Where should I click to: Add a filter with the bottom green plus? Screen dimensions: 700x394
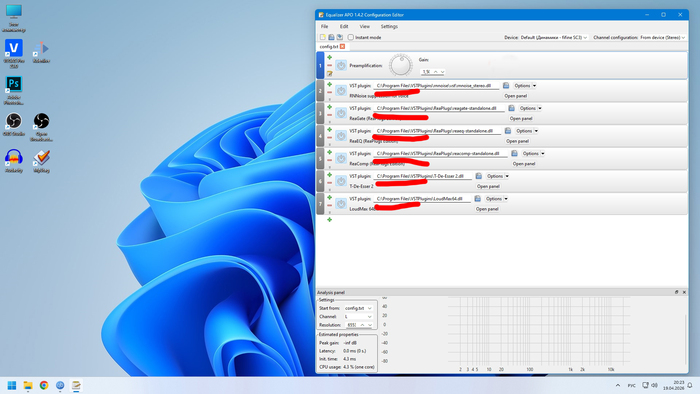tap(329, 220)
